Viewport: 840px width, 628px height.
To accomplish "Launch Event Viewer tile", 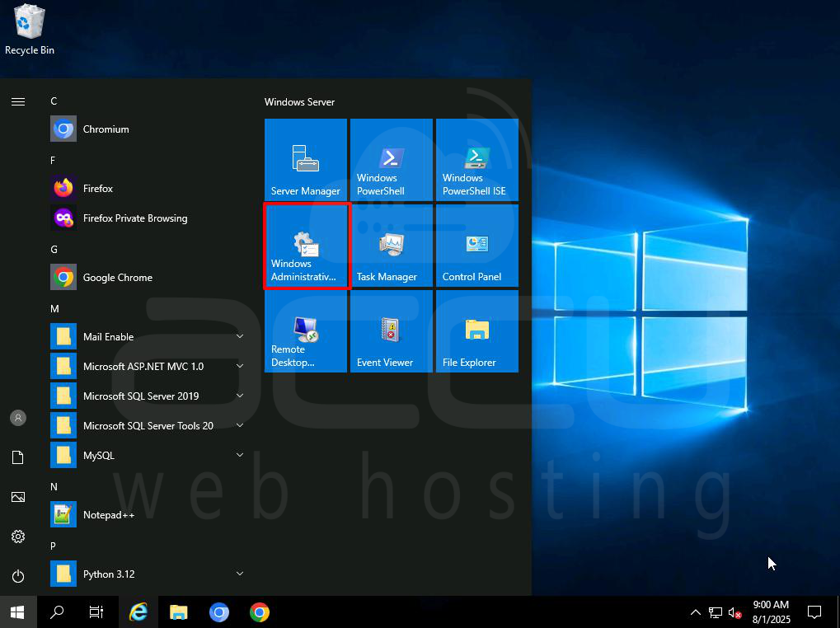I will coord(391,330).
